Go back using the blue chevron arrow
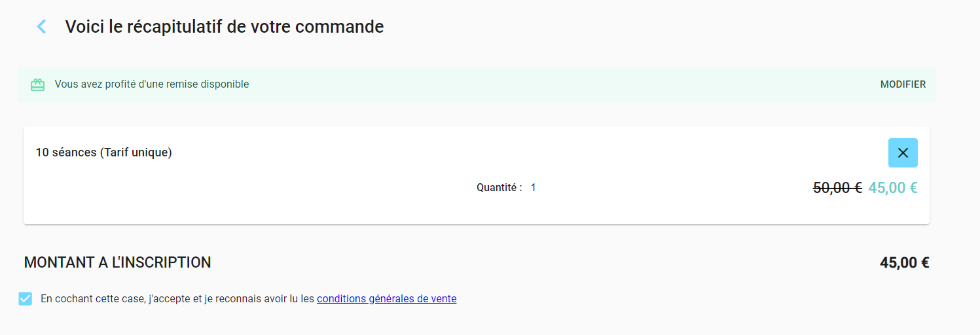Viewport: 980px width, 335px height. [x=41, y=27]
